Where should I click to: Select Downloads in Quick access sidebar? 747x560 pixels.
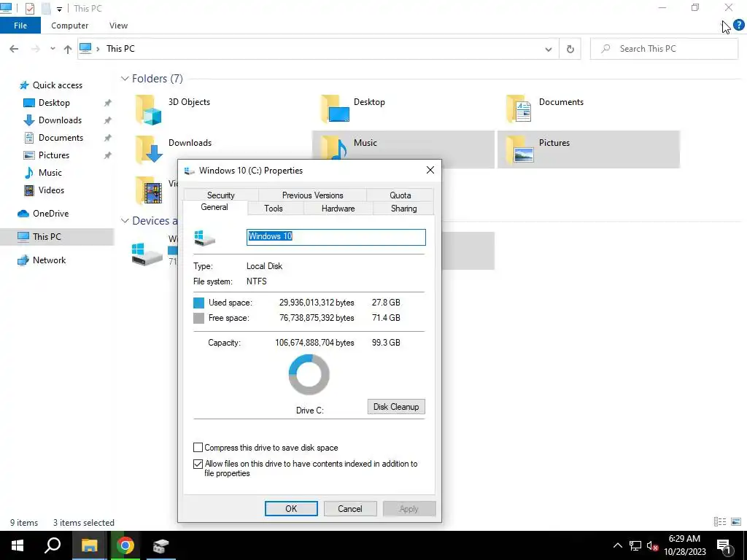point(60,120)
